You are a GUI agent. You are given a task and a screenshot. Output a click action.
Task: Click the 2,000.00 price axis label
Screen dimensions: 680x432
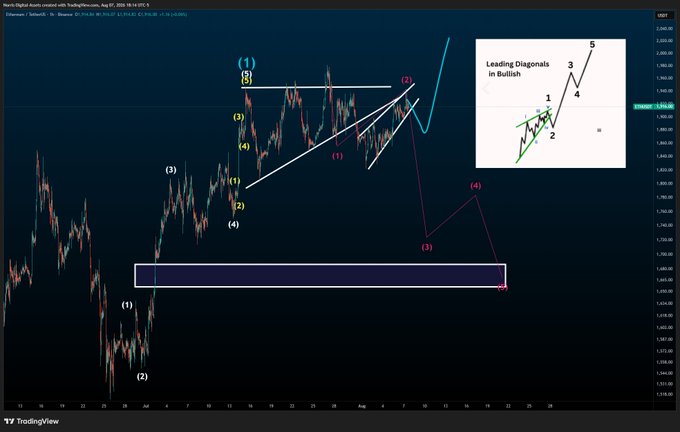pos(664,53)
